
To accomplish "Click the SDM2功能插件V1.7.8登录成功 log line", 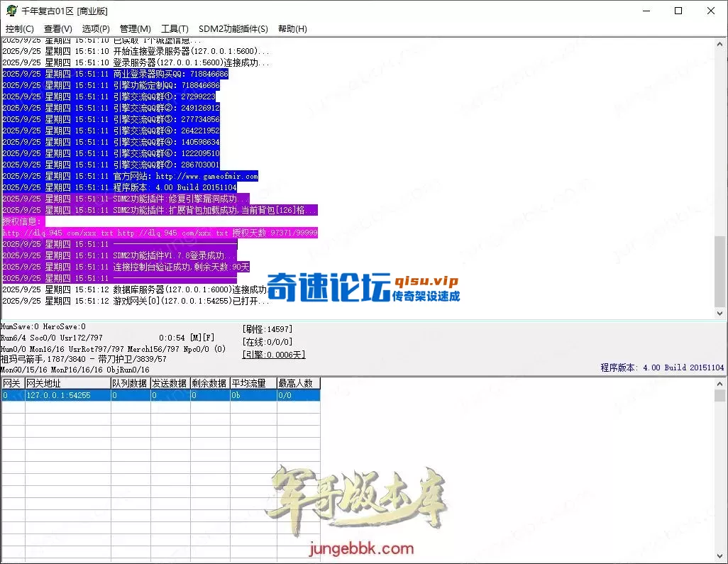I will 119,255.
